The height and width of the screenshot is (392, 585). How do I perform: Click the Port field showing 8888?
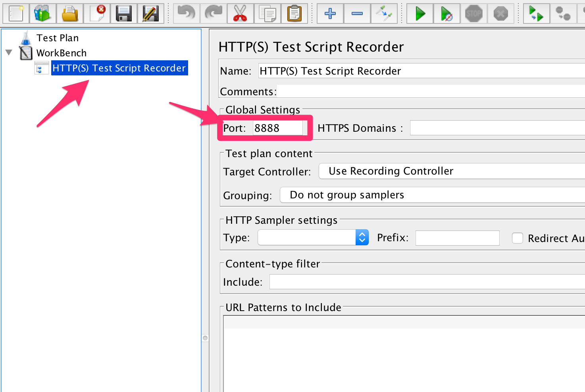(278, 128)
